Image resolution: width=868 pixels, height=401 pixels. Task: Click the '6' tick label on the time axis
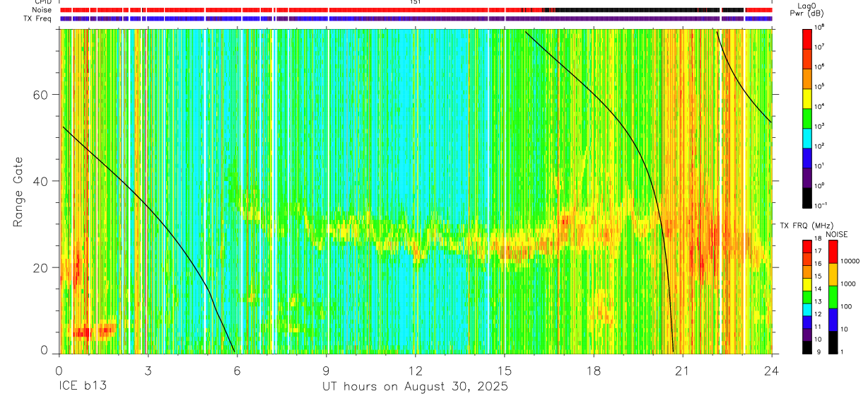[237, 370]
